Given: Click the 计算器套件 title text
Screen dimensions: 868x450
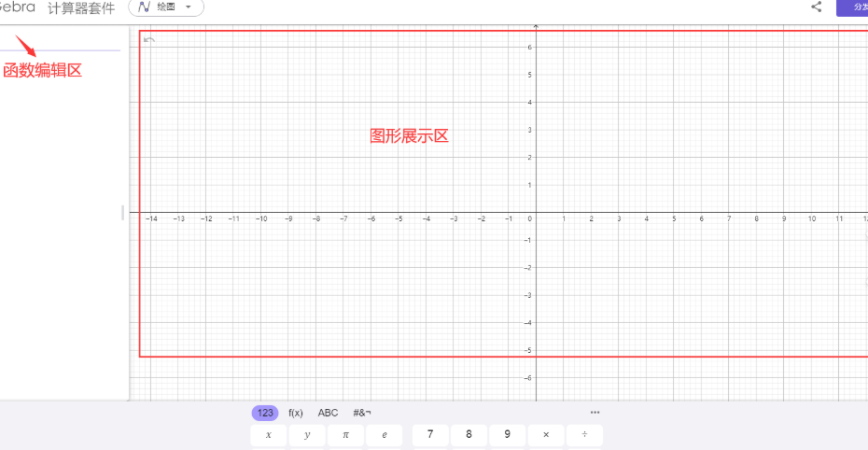Looking at the screenshot, I should (x=81, y=7).
